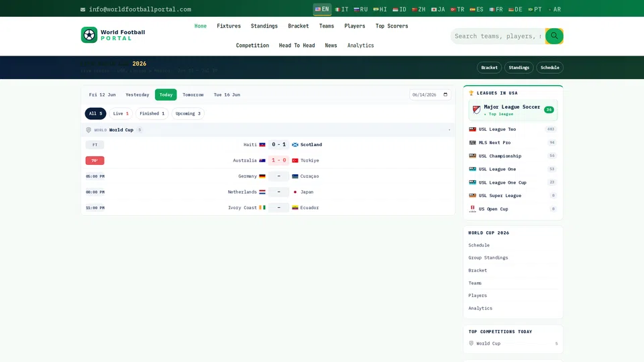Open the Haiti 0 - 1 Scotland score
644x362 pixels.
(278, 145)
